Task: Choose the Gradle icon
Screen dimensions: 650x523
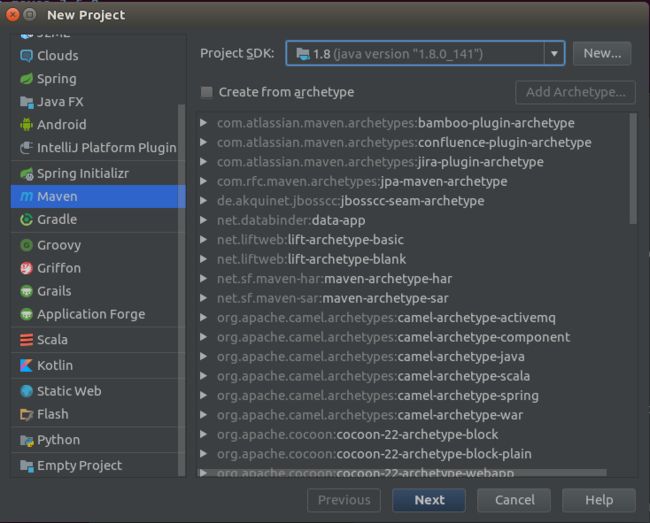Action: pyautogui.click(x=26, y=219)
